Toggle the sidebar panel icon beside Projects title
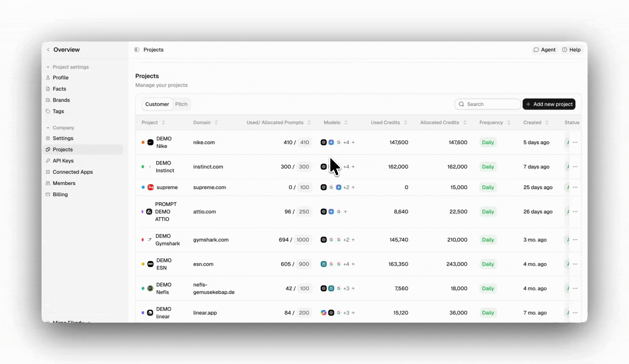This screenshot has width=629, height=364. click(137, 50)
